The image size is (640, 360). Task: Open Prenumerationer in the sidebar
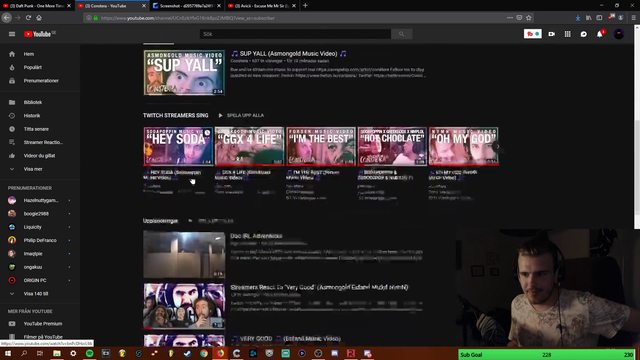[40, 81]
